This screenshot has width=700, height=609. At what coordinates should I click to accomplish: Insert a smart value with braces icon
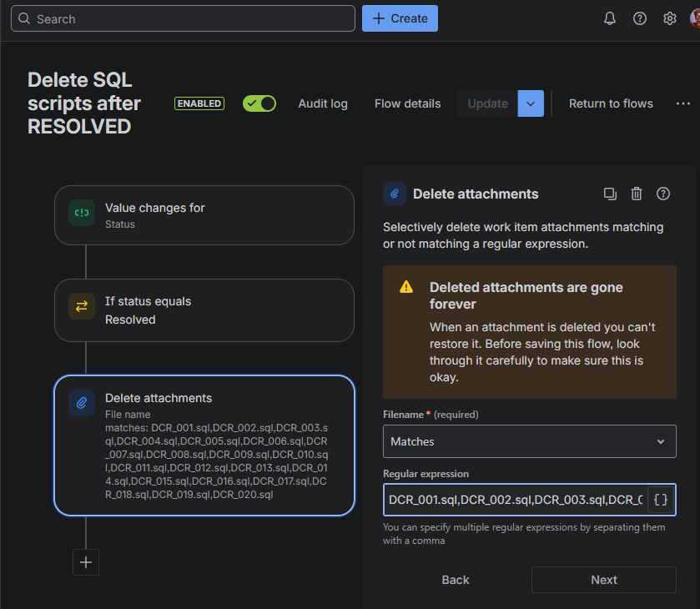coord(661,500)
